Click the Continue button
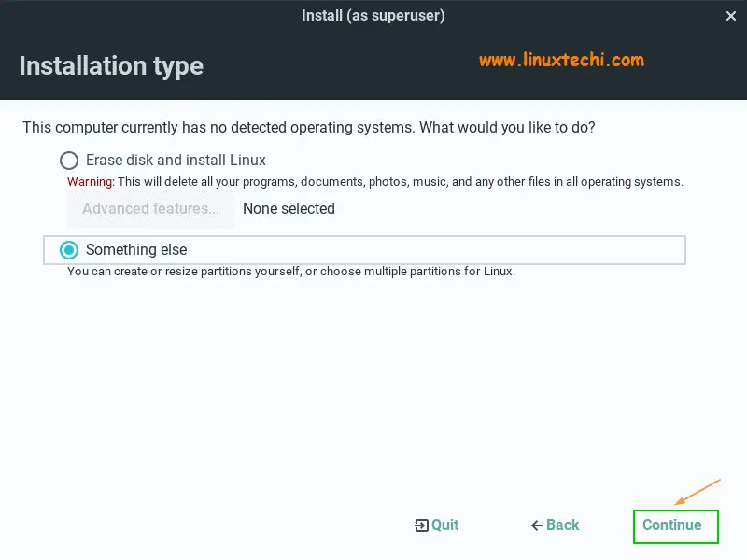Image resolution: width=747 pixels, height=560 pixels. point(675,526)
